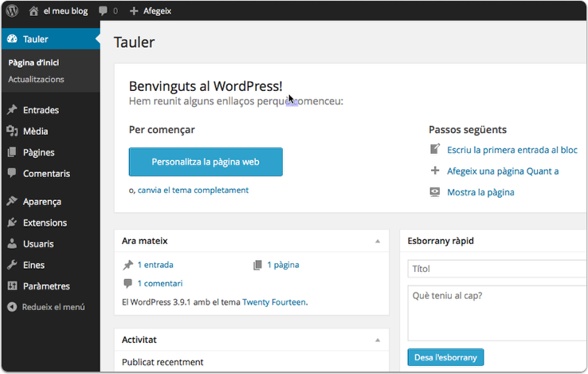Click the screen icon beside Mostra la pàgina
The width and height of the screenshot is (588, 374).
point(434,192)
